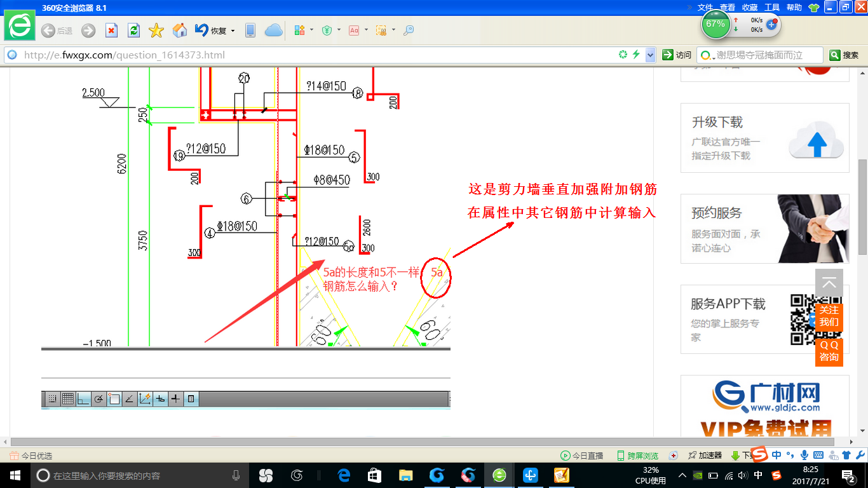This screenshot has width=868, height=488.
Task: Open the 工具 menu
Action: (x=772, y=8)
